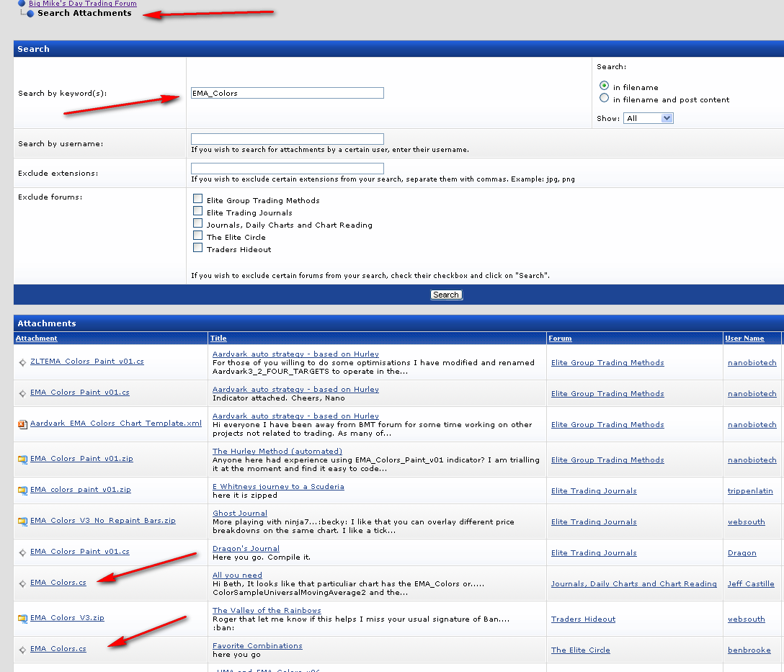Click blue bullet icon beside Search Attachments
The width and height of the screenshot is (784, 672).
click(x=30, y=14)
